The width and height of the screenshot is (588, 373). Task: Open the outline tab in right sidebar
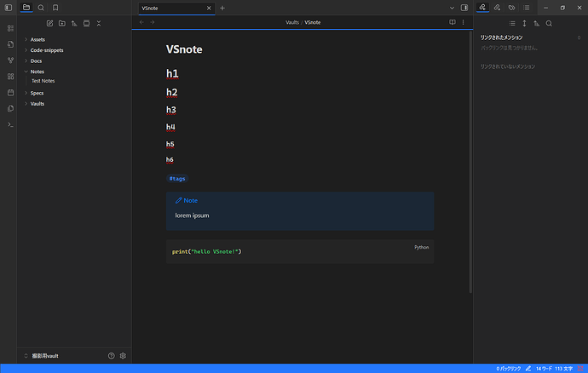tap(527, 8)
